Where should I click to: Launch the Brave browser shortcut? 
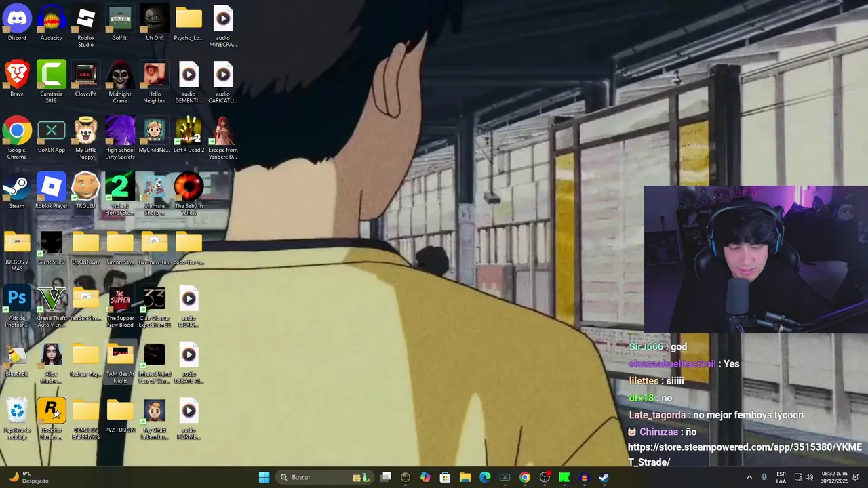pos(17,79)
